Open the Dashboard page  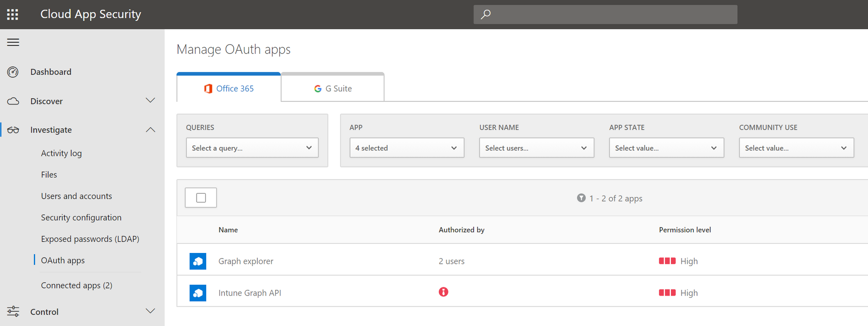51,72
